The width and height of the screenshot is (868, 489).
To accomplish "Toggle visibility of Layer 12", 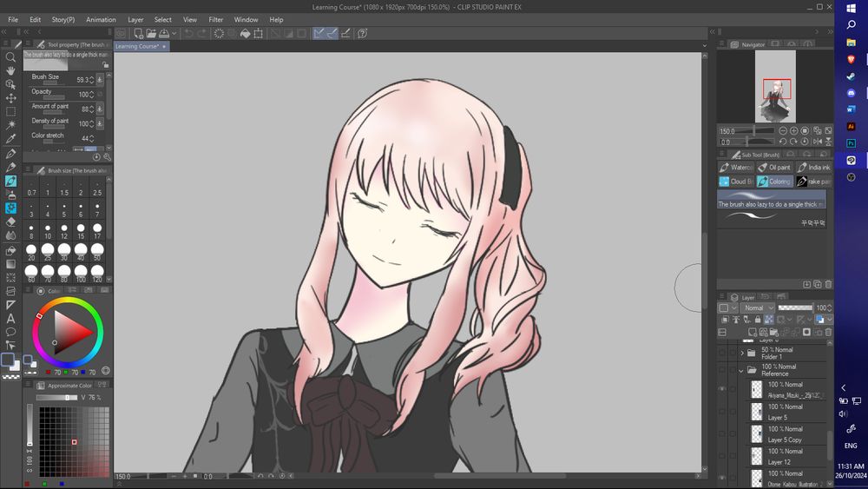I will tap(722, 456).
